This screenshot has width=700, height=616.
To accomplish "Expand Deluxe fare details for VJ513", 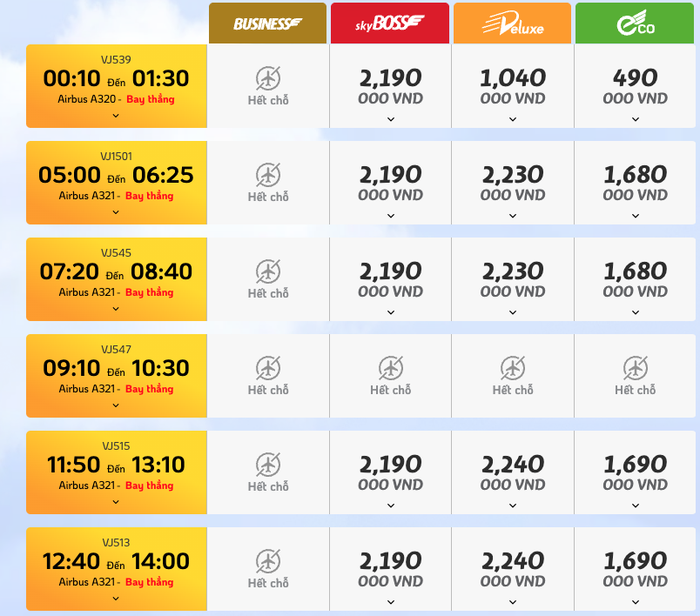I will coord(513,602).
